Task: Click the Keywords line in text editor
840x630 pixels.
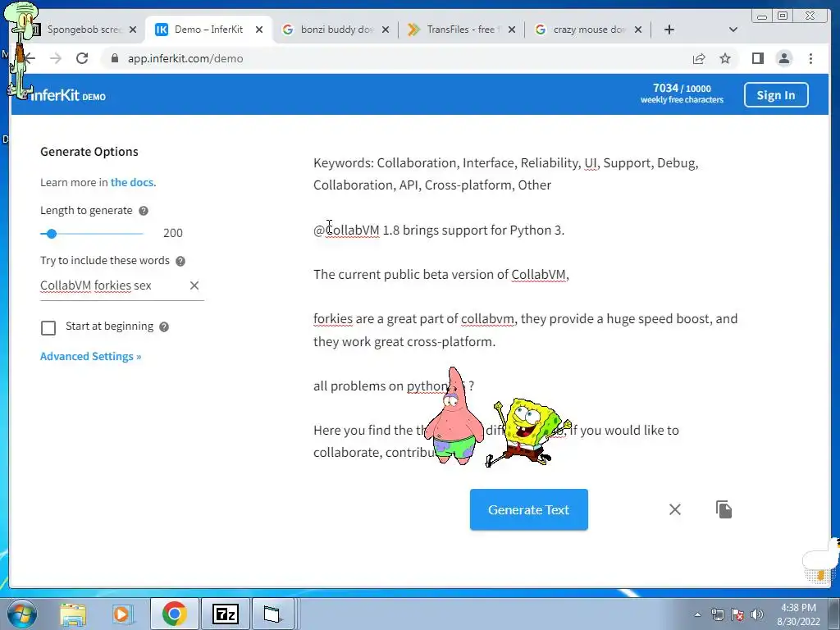Action: (x=505, y=174)
